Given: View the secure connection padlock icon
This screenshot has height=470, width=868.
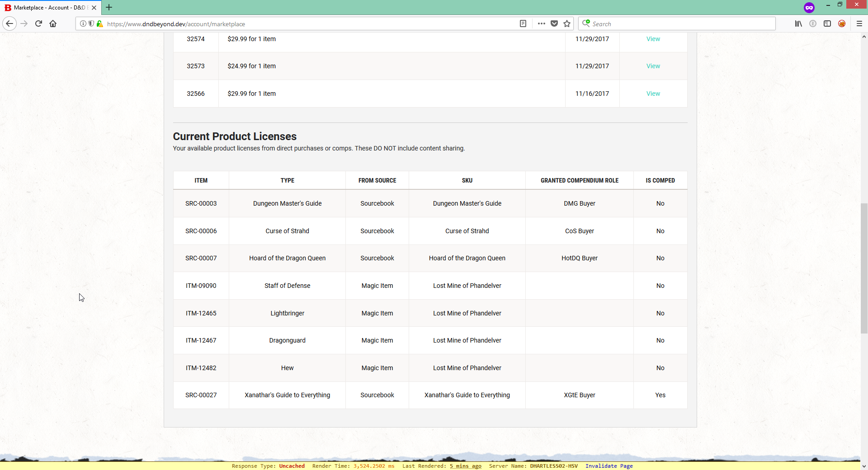Looking at the screenshot, I should click(99, 24).
